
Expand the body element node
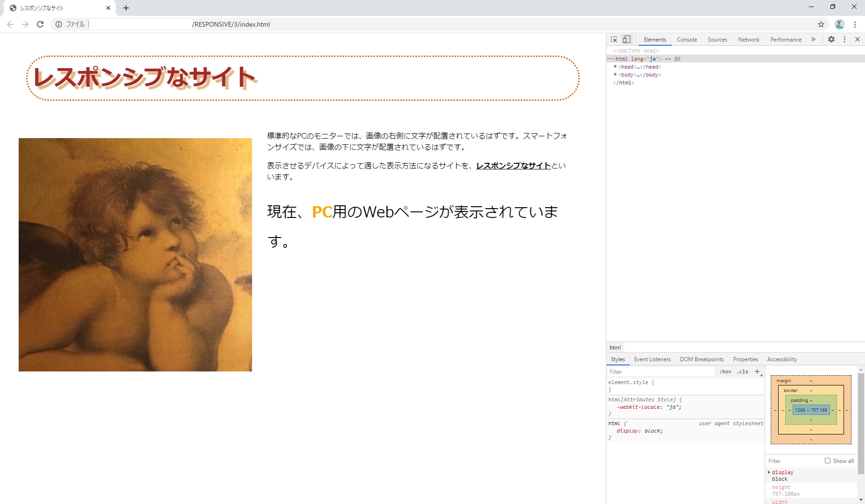point(615,75)
